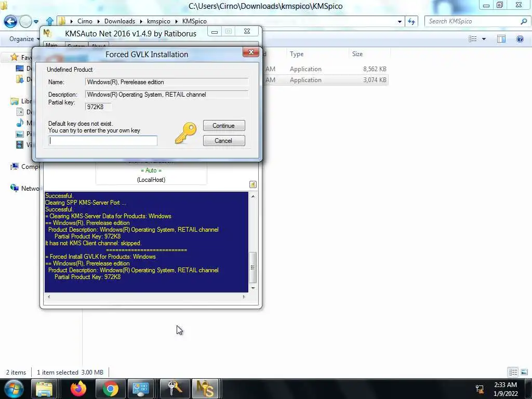
Task: Click the Partial key 972K8 field
Action: [x=98, y=107]
